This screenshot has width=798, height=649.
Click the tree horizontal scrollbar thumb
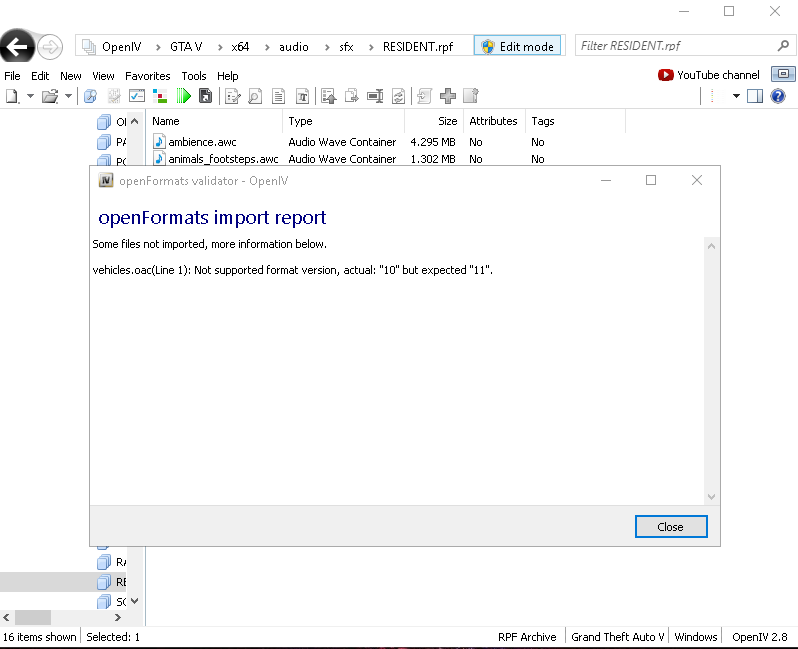33,617
